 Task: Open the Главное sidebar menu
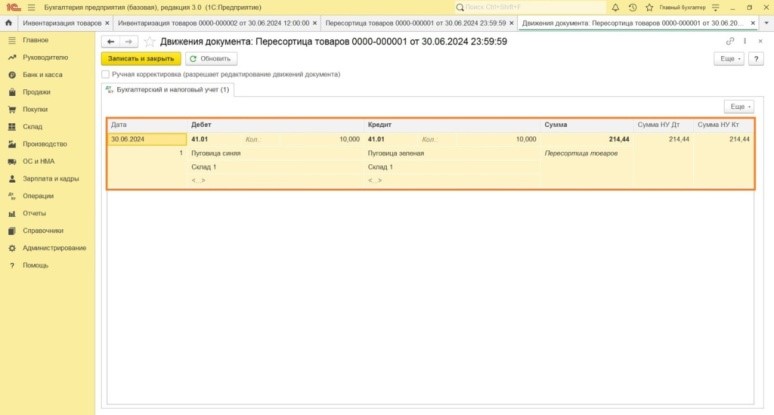[x=35, y=40]
